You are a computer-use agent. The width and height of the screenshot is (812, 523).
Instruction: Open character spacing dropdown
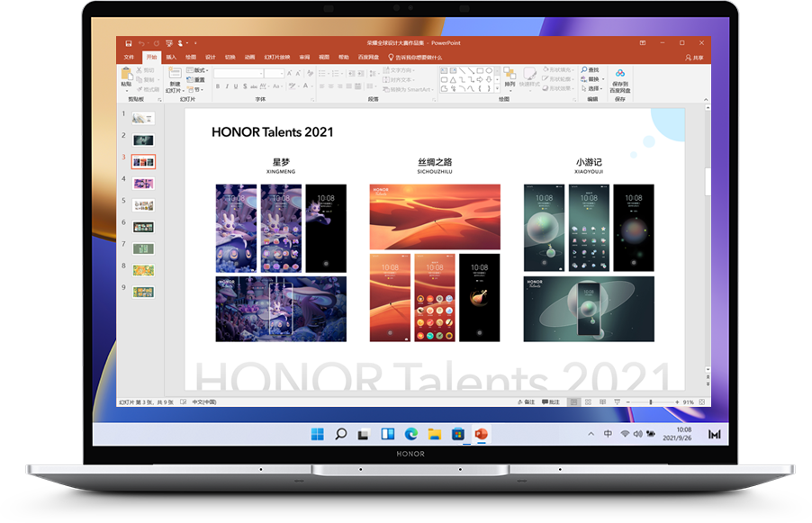pyautogui.click(x=264, y=86)
